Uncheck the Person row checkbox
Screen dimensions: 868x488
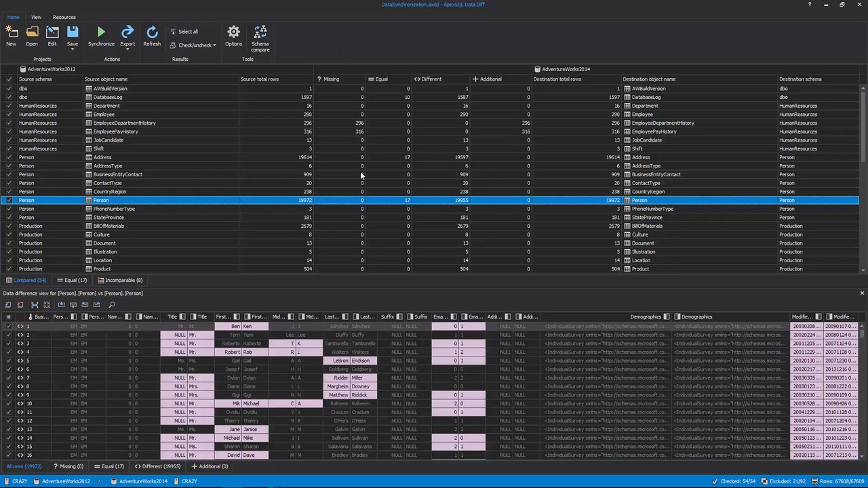tap(8, 200)
